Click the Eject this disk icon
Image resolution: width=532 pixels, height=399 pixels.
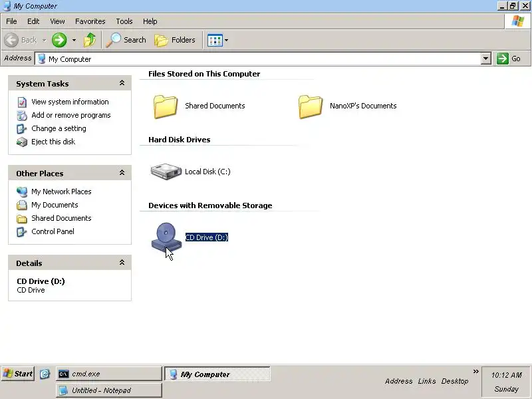click(x=22, y=142)
